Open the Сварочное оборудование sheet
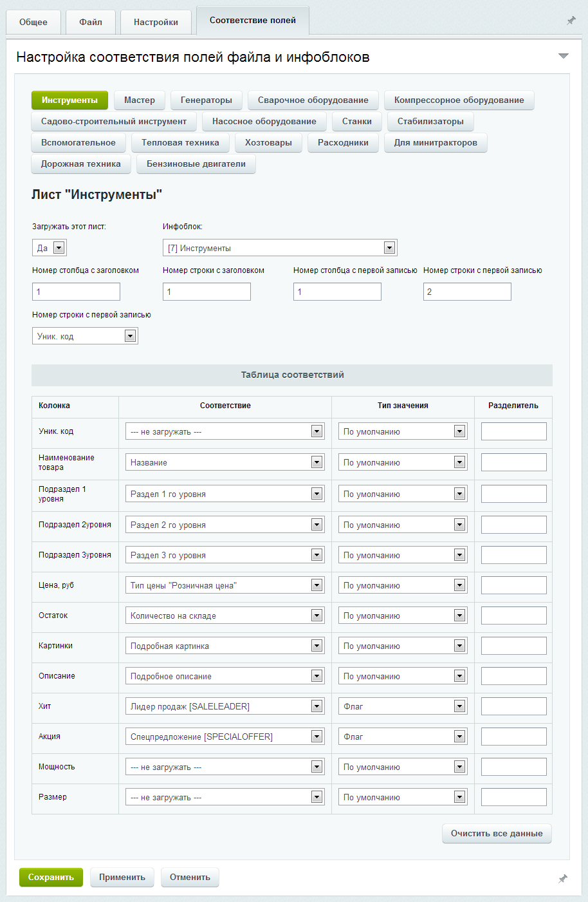 (313, 100)
